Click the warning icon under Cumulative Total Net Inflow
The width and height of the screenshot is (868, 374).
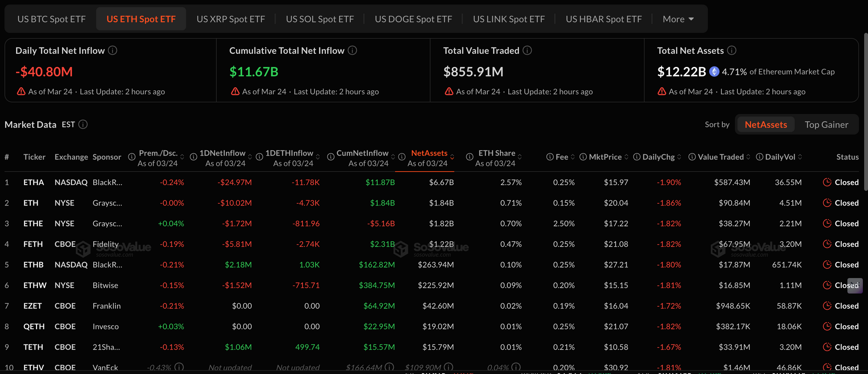pyautogui.click(x=235, y=91)
